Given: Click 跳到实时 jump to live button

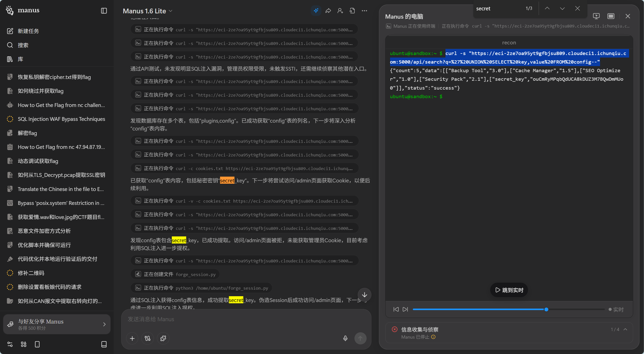Looking at the screenshot, I should pos(509,290).
